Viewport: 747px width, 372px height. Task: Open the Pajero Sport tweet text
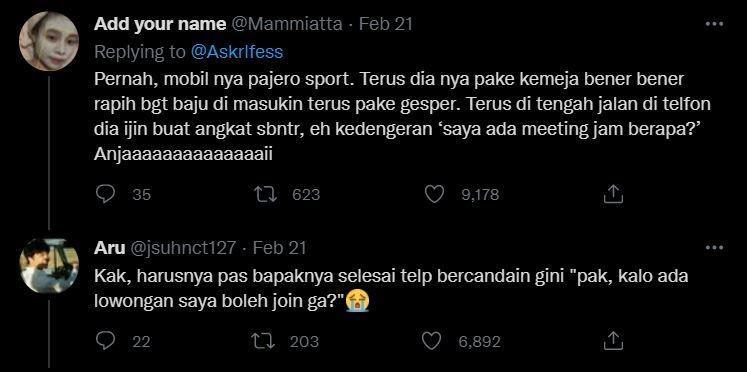402,117
